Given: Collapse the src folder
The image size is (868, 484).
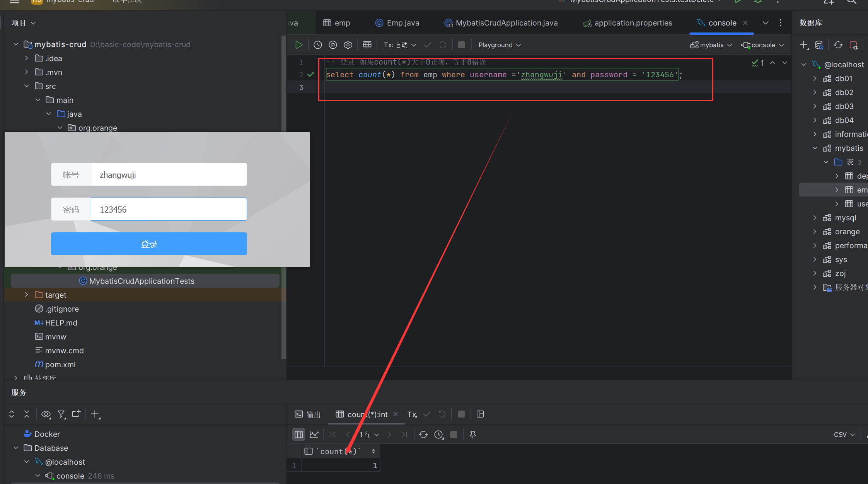Looking at the screenshot, I should click(x=26, y=86).
